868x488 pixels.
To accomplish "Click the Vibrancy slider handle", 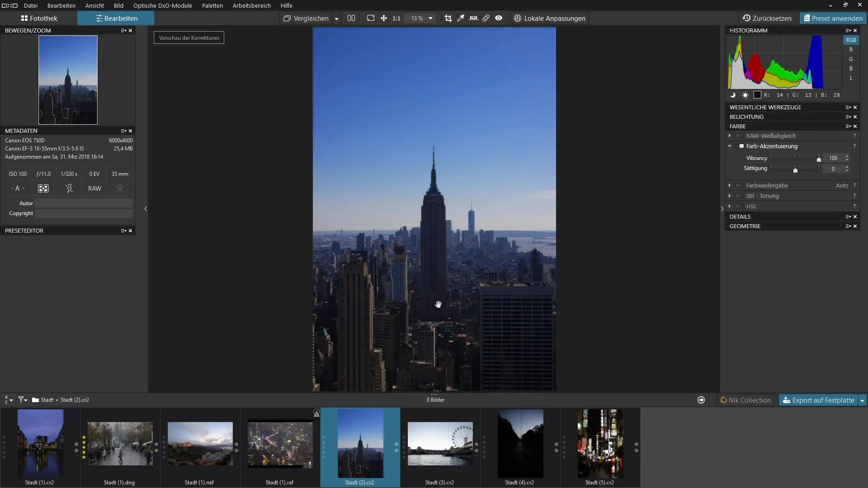I will click(819, 160).
